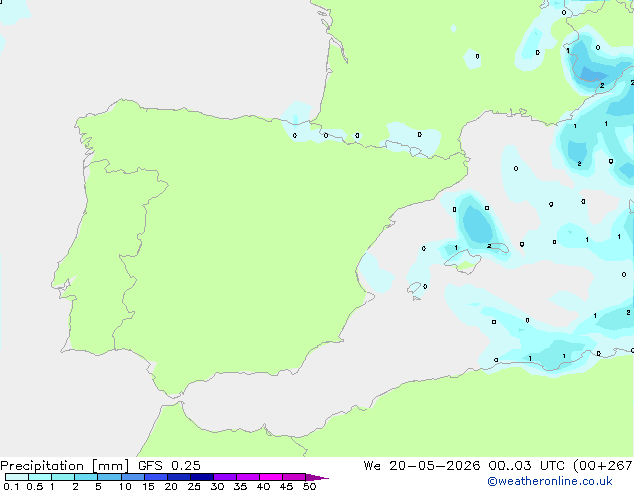Click Ibiza island on the map

(x=414, y=287)
